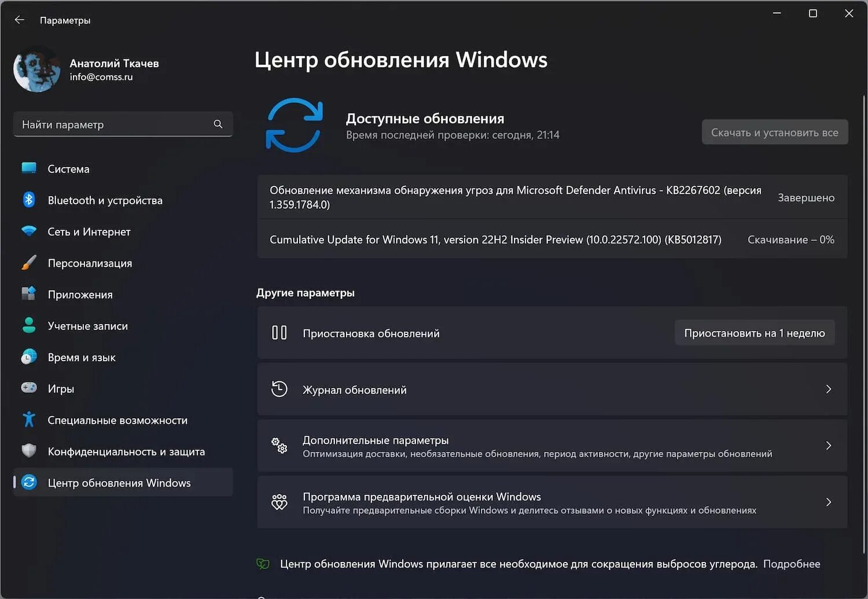This screenshot has height=599, width=868.
Task: Click the large blue sync arrows icon
Action: 294,125
